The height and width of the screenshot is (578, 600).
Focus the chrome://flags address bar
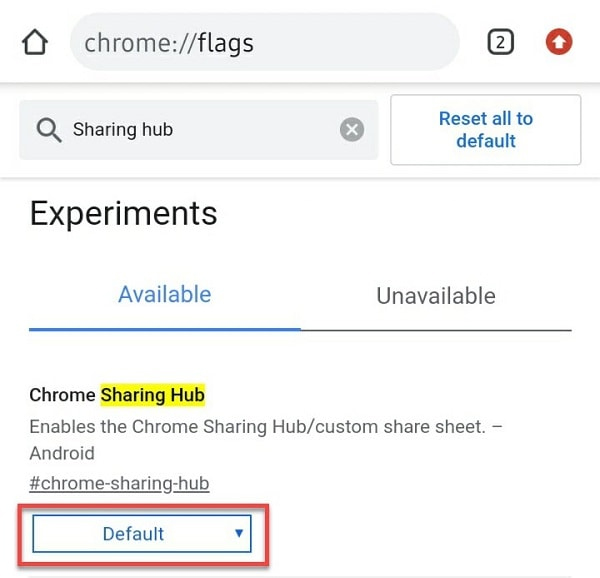click(x=264, y=42)
